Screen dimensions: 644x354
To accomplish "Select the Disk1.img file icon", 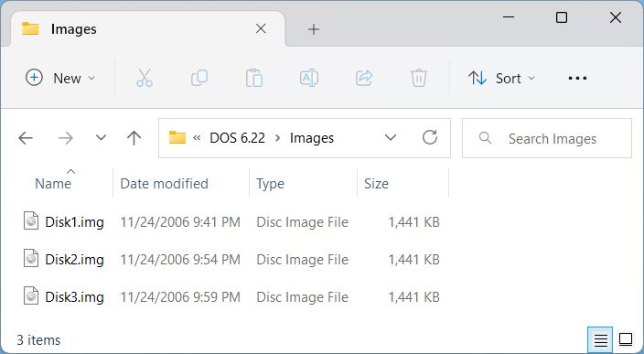I will pos(31,221).
